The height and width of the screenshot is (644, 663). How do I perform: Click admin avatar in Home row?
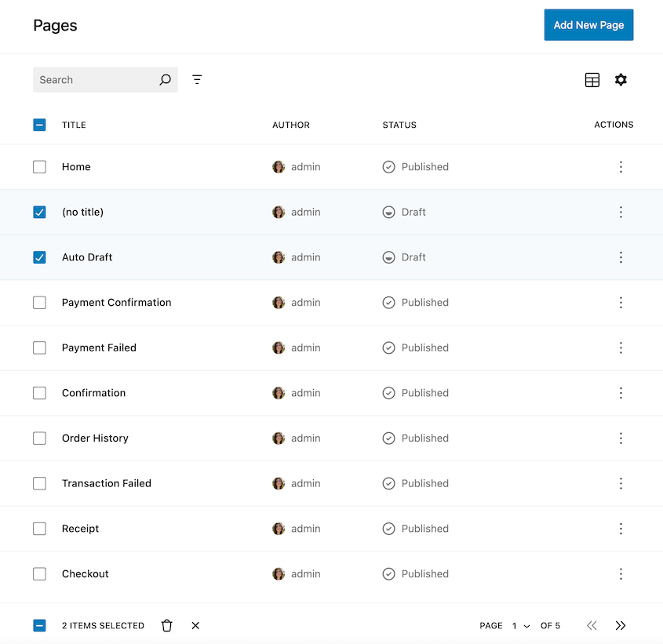click(279, 166)
